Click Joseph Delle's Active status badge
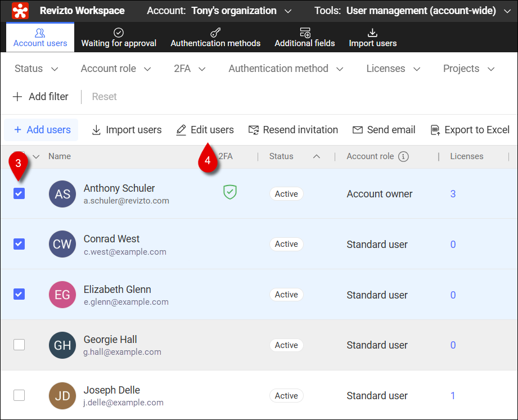The width and height of the screenshot is (518, 420). click(286, 396)
